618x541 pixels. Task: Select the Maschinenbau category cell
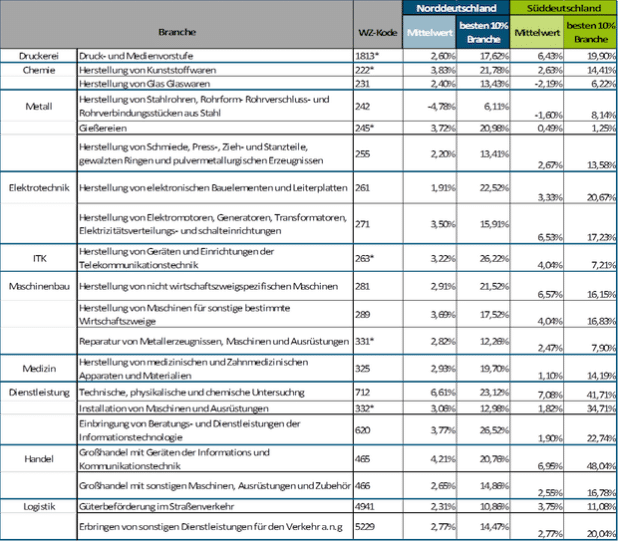click(38, 285)
